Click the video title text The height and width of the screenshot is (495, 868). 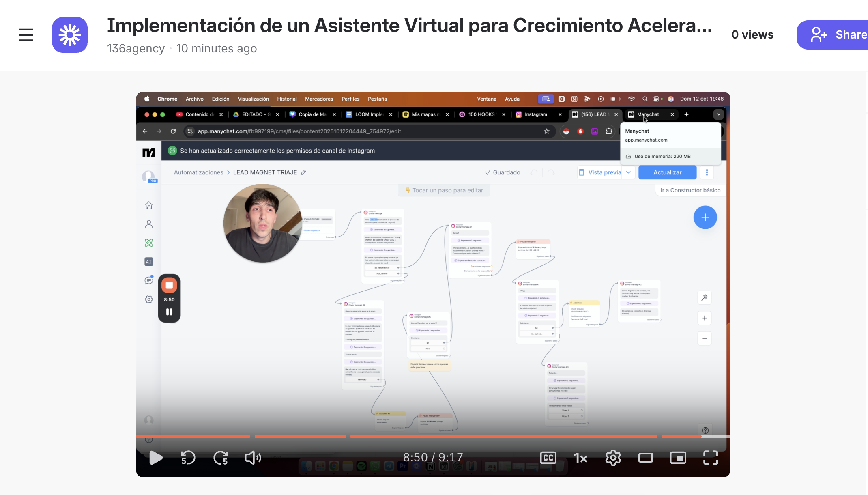click(x=409, y=26)
